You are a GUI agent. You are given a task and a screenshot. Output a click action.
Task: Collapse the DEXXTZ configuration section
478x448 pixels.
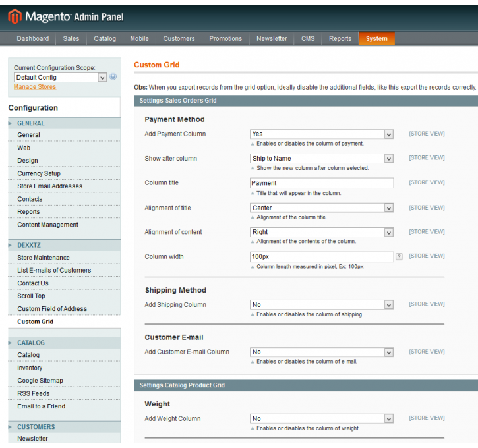point(65,245)
